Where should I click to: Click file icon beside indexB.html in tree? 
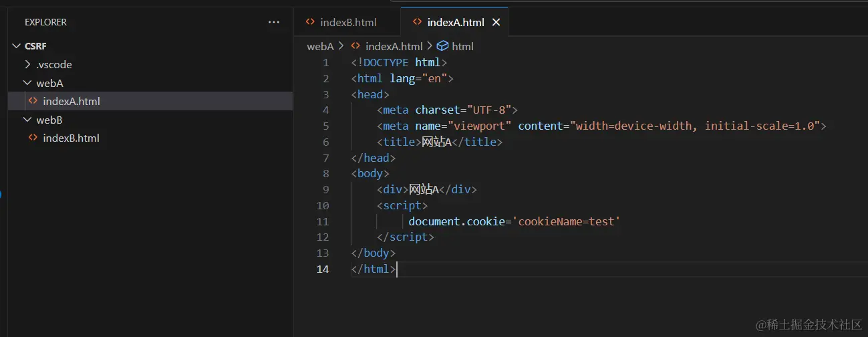point(33,138)
